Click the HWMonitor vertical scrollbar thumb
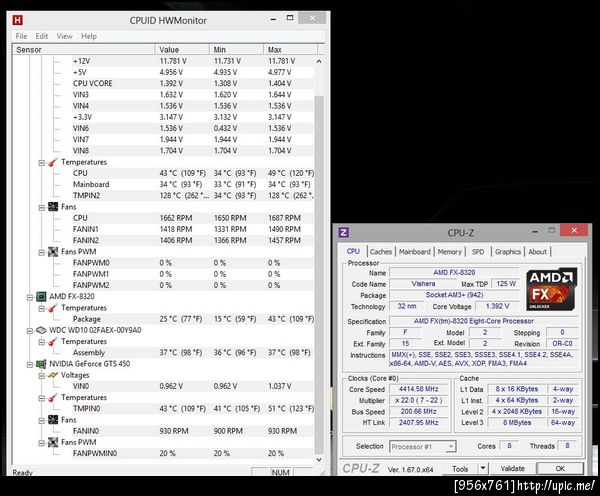The image size is (600, 496). (319, 274)
